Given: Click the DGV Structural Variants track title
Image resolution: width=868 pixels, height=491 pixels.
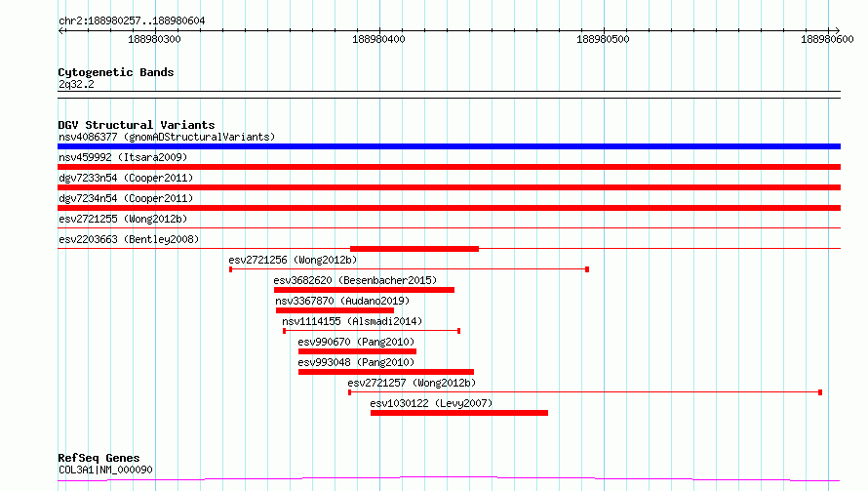Looking at the screenshot, I should tap(137, 125).
